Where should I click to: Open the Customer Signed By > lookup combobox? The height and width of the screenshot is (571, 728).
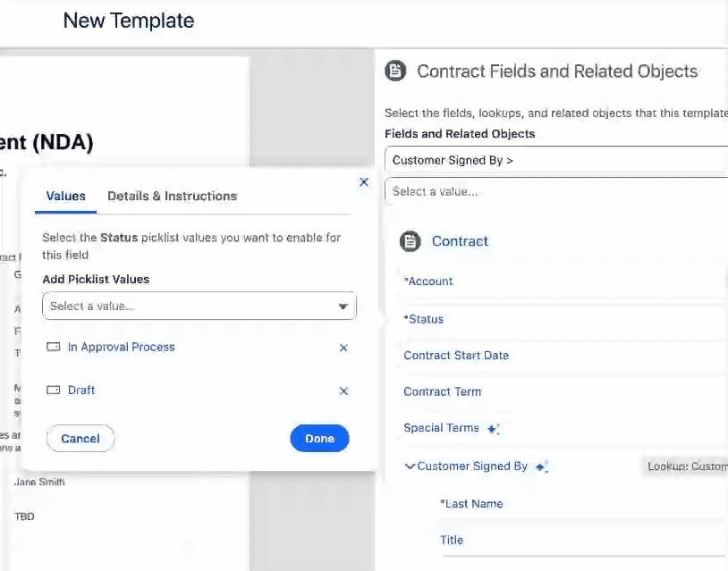[556, 161]
